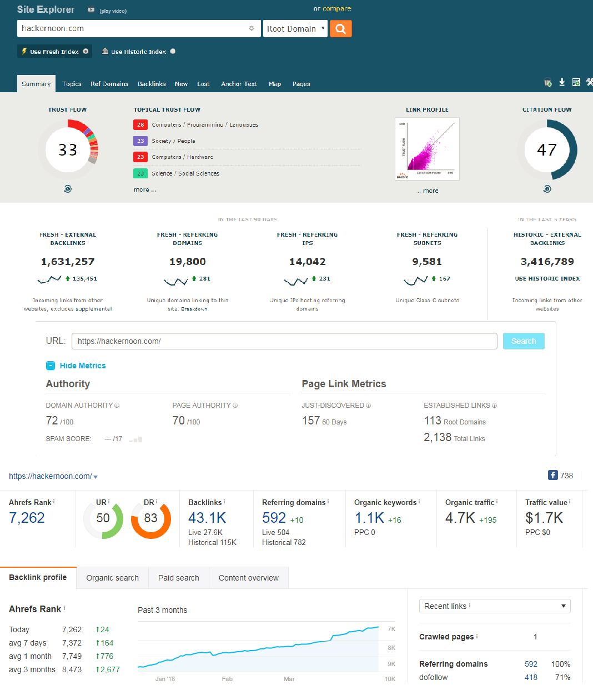Open the Paid search tab
The image size is (593, 700).
[178, 578]
